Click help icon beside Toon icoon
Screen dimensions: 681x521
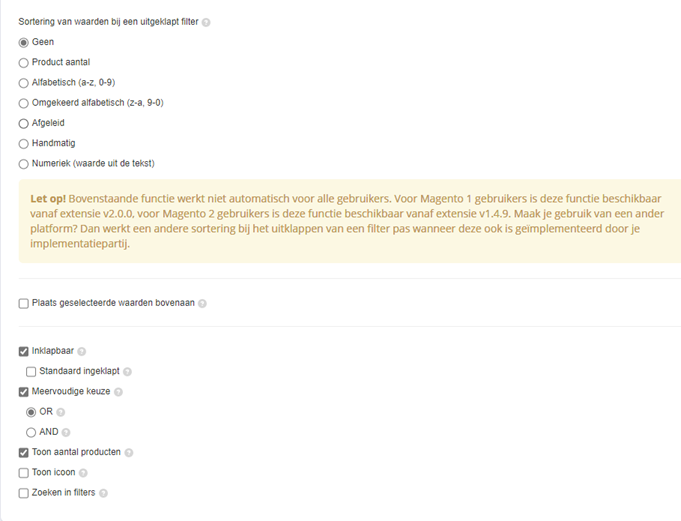[83, 473]
